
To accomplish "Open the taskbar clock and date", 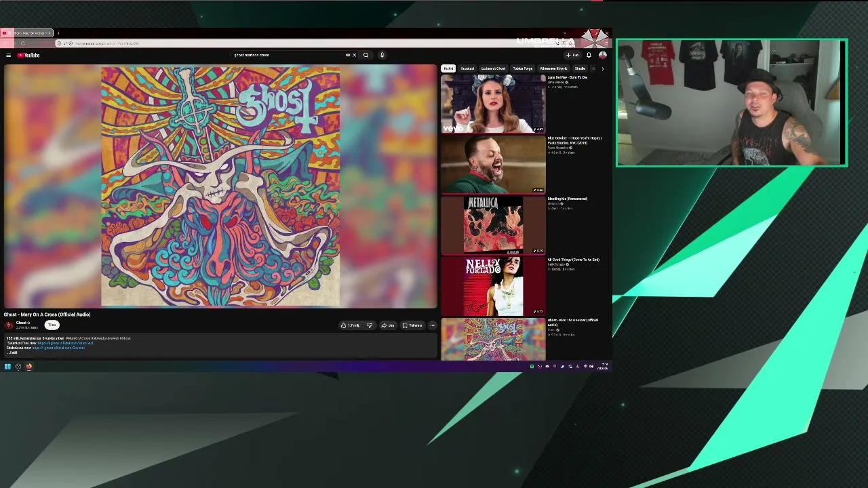I will point(603,367).
